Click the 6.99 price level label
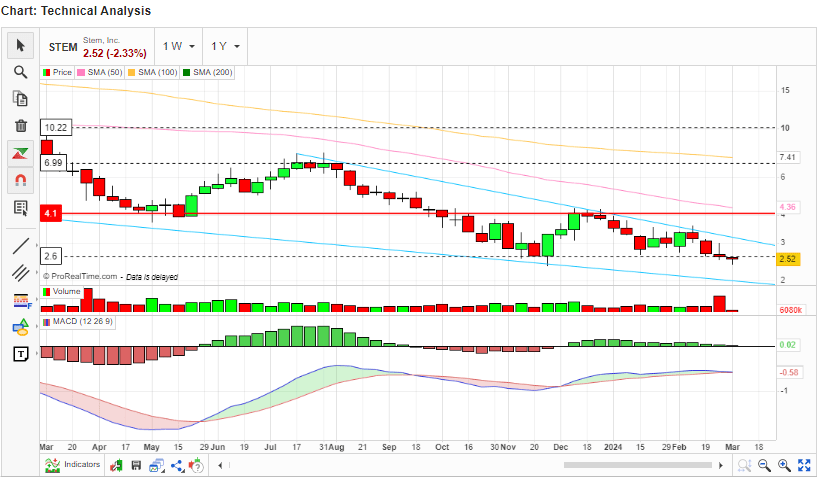This screenshot has width=817, height=477. click(53, 163)
